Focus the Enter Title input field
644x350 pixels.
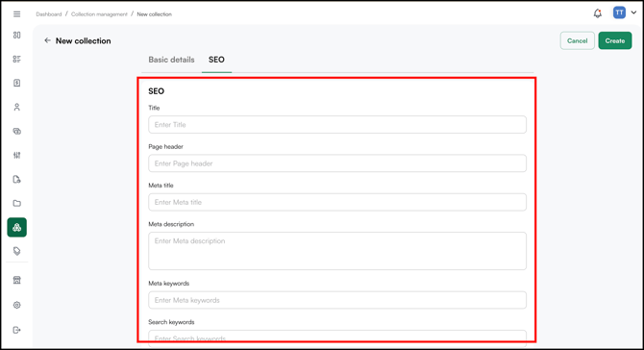tap(337, 124)
